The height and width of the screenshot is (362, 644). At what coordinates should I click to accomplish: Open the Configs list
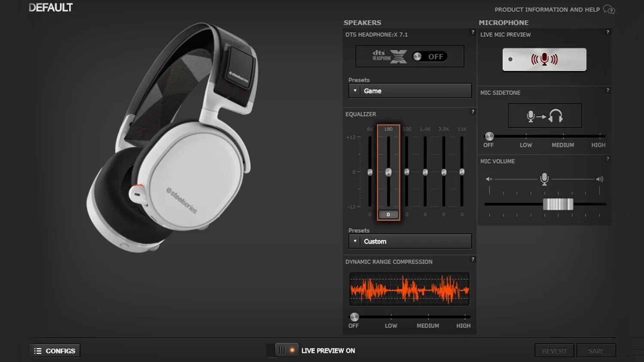55,351
